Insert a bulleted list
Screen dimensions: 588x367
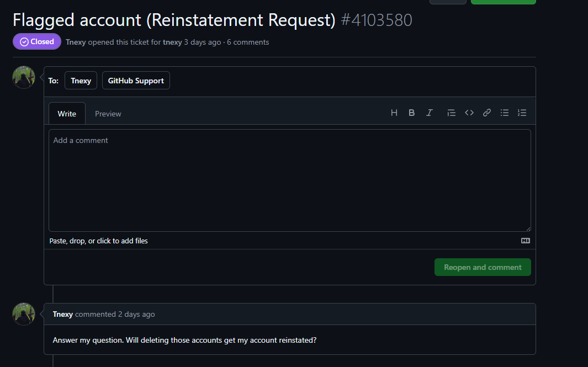(x=505, y=113)
